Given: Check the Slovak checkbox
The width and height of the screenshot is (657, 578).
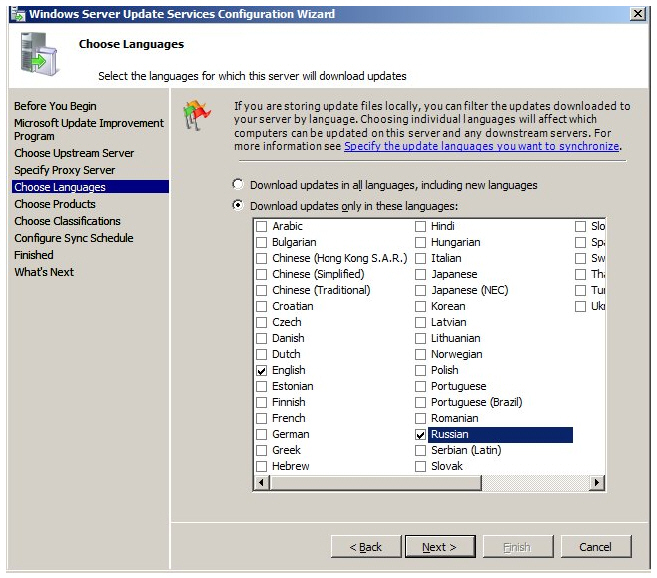Looking at the screenshot, I should 420,466.
